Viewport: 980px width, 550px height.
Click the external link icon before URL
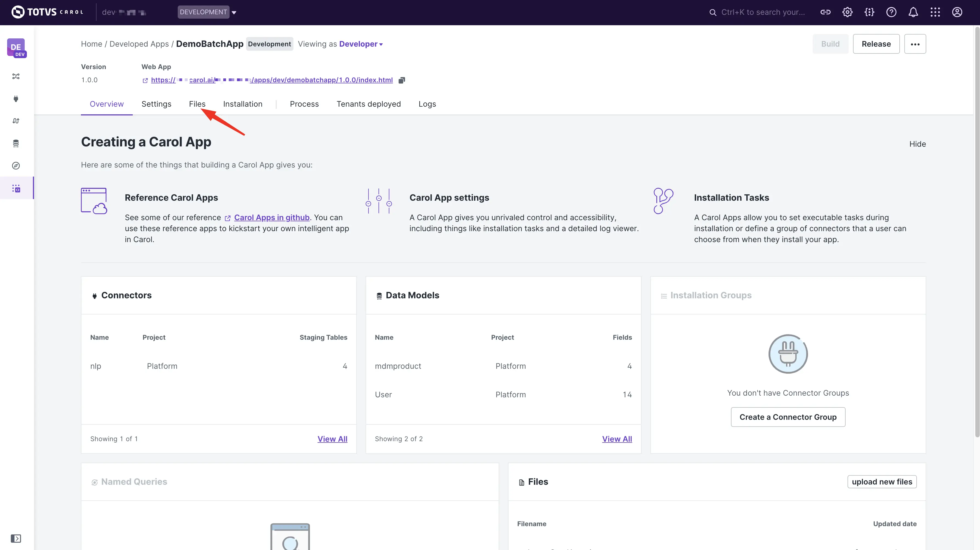coord(145,80)
